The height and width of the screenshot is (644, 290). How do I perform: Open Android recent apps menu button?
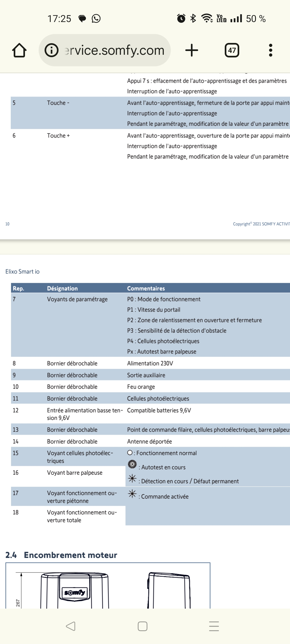point(214,626)
